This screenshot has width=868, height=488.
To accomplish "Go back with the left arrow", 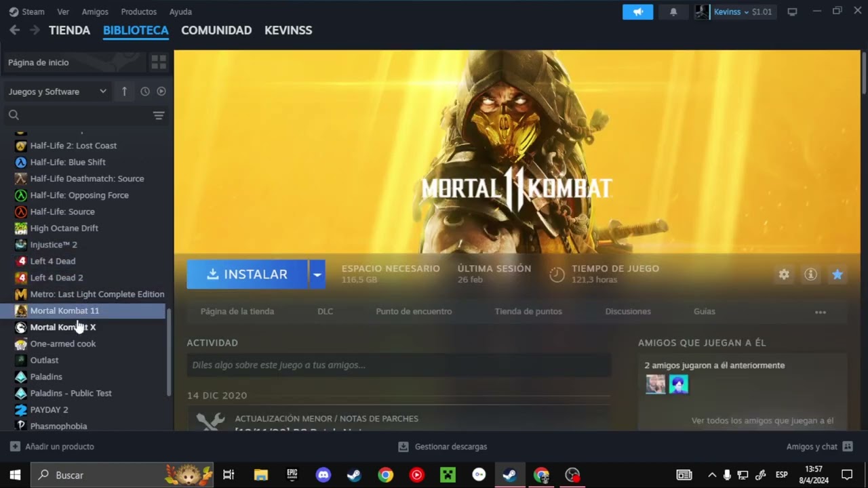I will [15, 30].
